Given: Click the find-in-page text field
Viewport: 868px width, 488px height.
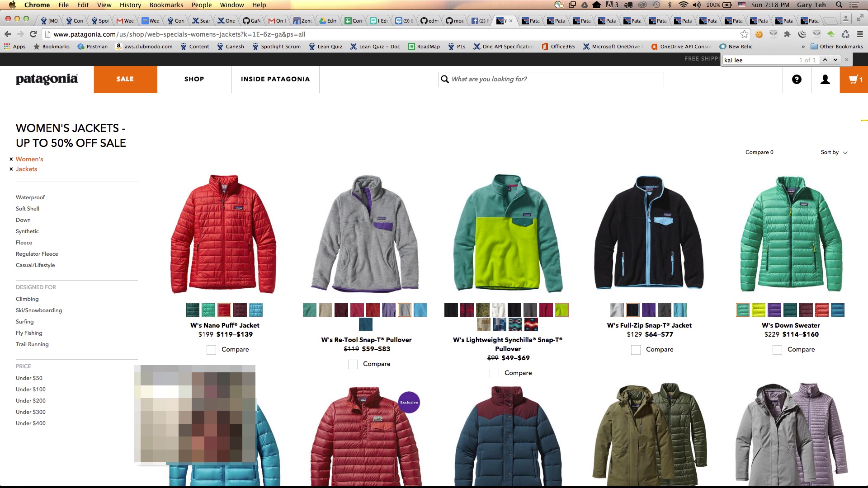Looking at the screenshot, I should (x=760, y=60).
